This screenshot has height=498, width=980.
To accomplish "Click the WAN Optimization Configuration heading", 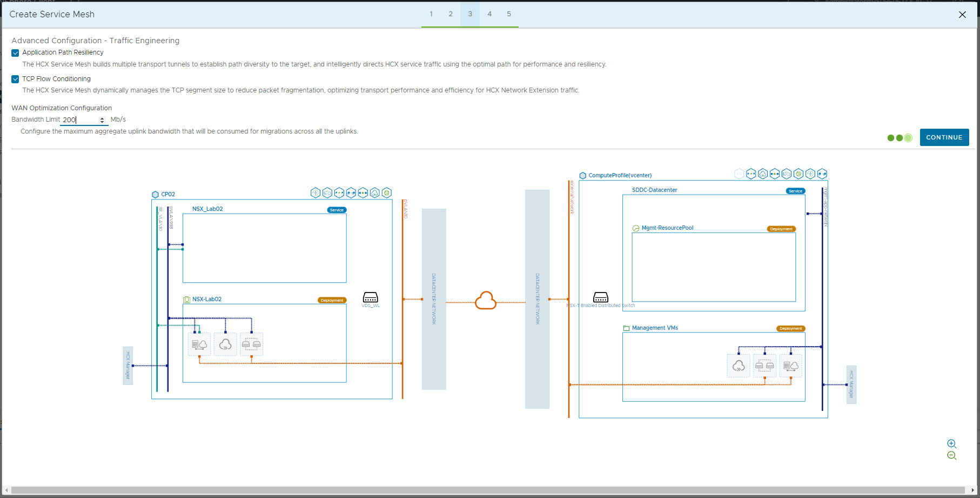I will tap(62, 108).
